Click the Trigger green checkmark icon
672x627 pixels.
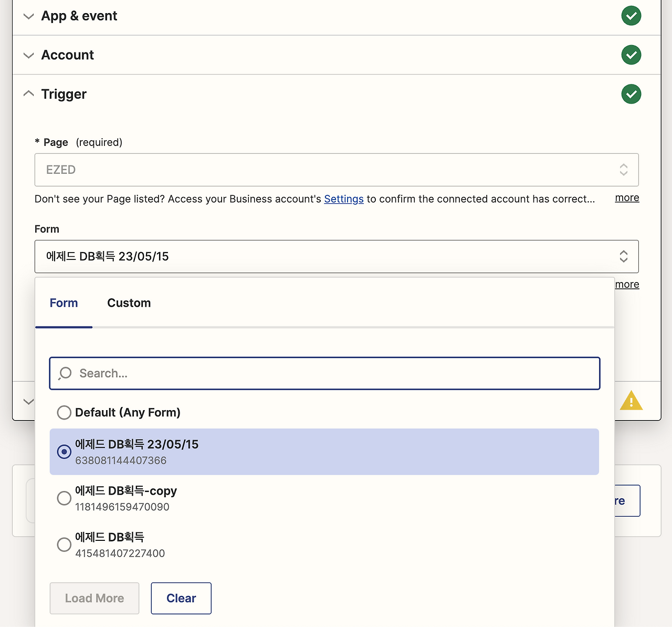(x=631, y=94)
